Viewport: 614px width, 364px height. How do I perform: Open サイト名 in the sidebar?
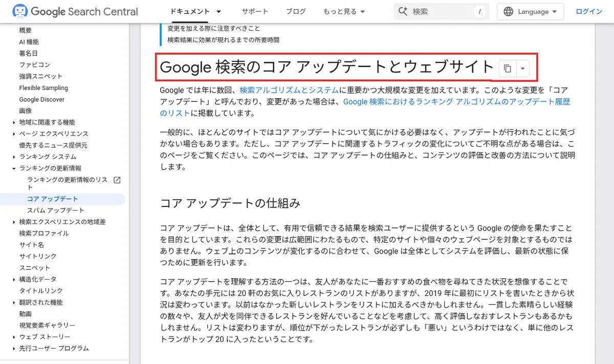(x=32, y=245)
